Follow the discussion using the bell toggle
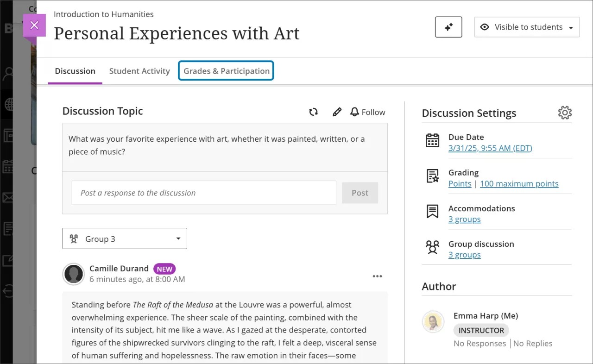The height and width of the screenshot is (364, 593). pyautogui.click(x=367, y=112)
